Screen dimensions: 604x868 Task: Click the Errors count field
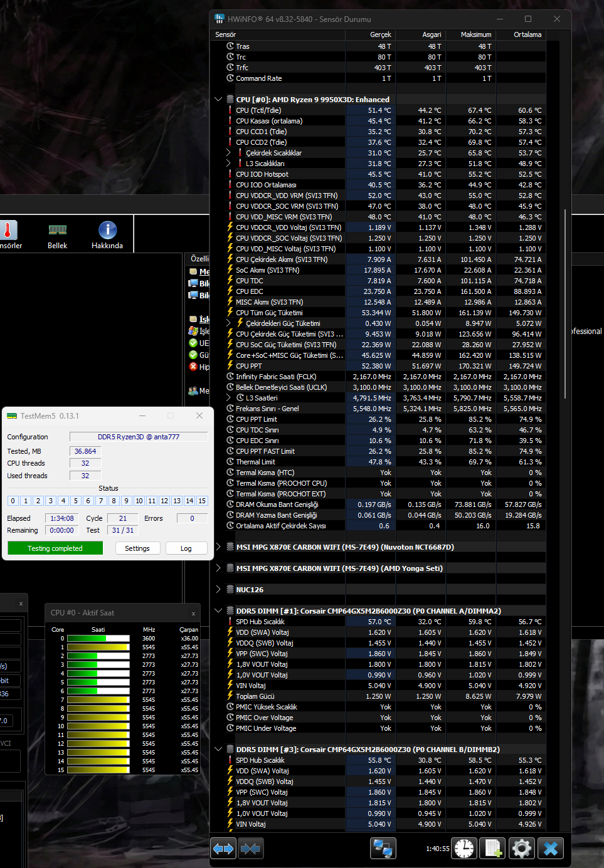(x=192, y=518)
